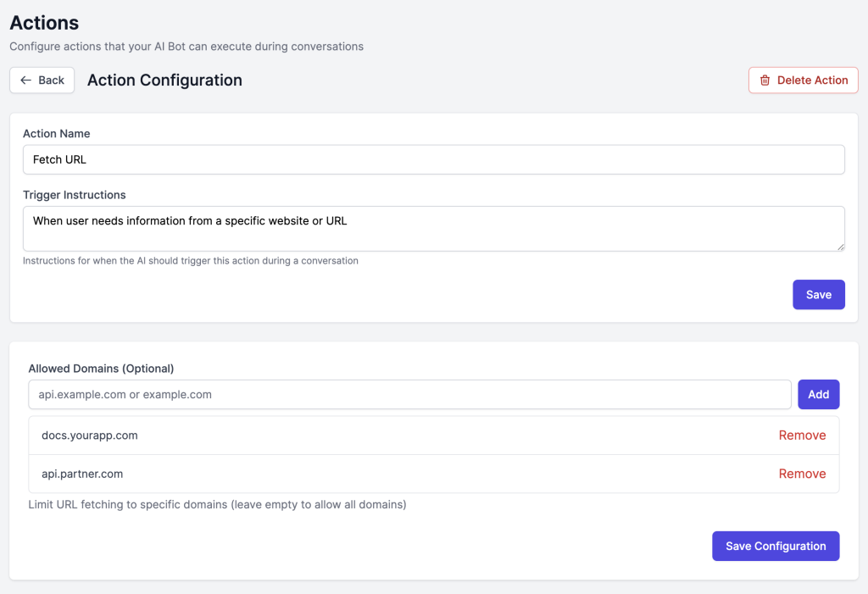Click the Actions page title
Image resolution: width=868 pixels, height=594 pixels.
point(44,23)
